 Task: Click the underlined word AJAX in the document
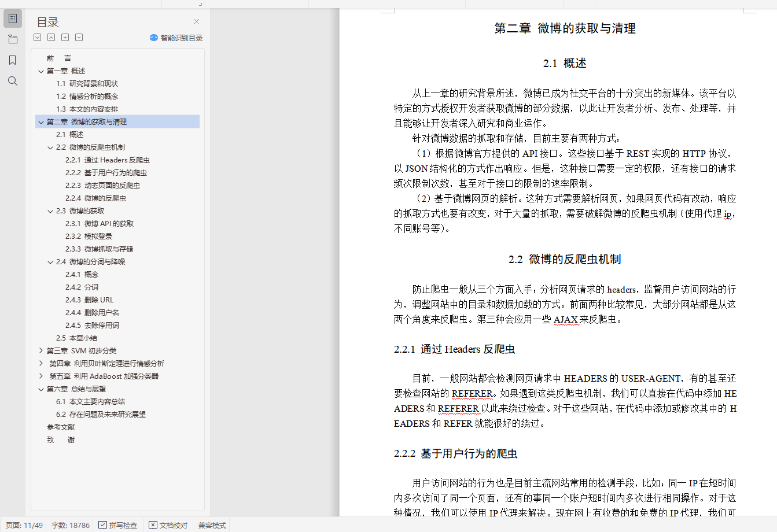pos(566,319)
